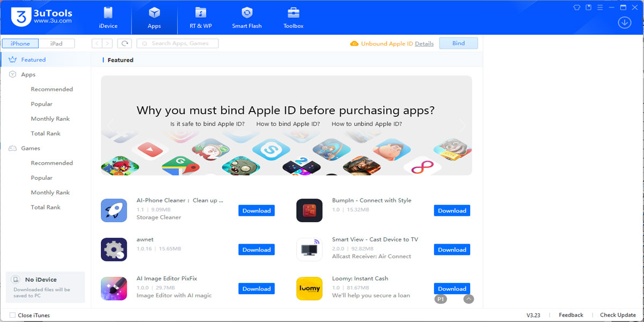Open Recommended under Apps
This screenshot has width=644, height=322.
click(52, 89)
